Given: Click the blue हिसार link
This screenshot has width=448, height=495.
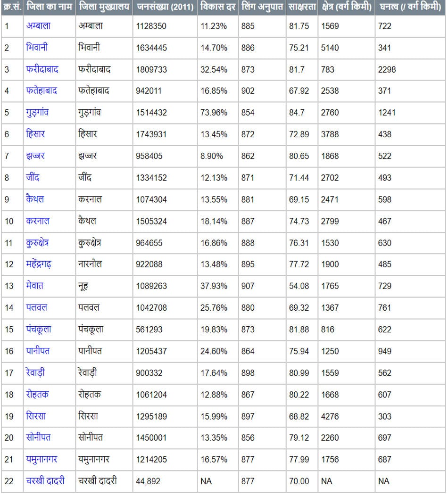Looking at the screenshot, I should (36, 134).
